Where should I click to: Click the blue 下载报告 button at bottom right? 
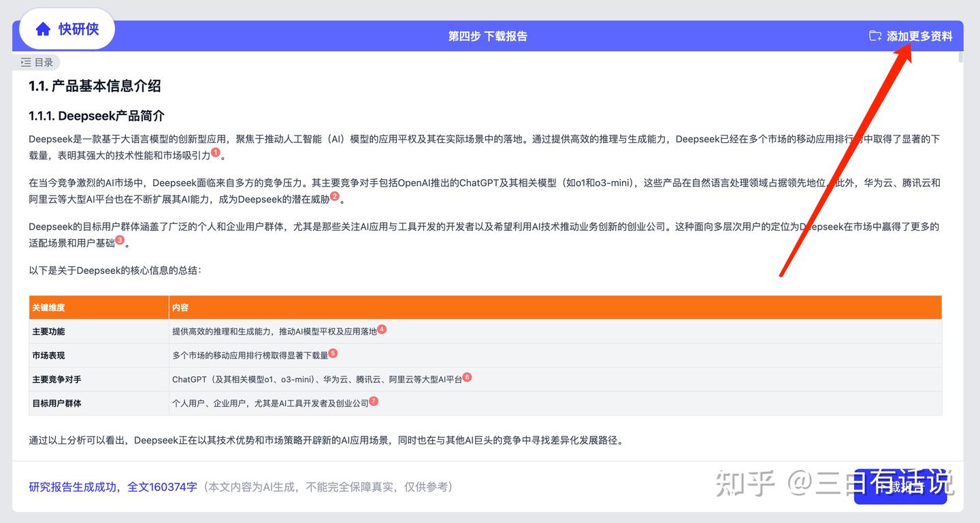tap(900, 486)
